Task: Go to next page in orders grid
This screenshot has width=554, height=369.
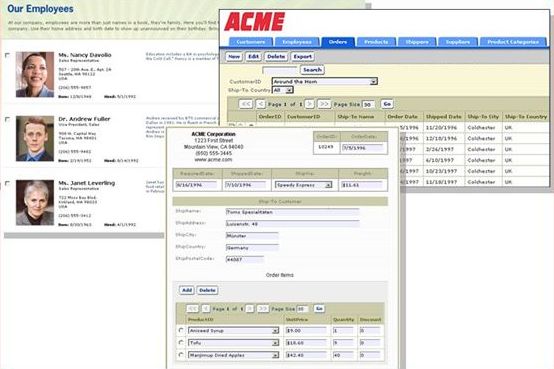Action: coord(309,104)
